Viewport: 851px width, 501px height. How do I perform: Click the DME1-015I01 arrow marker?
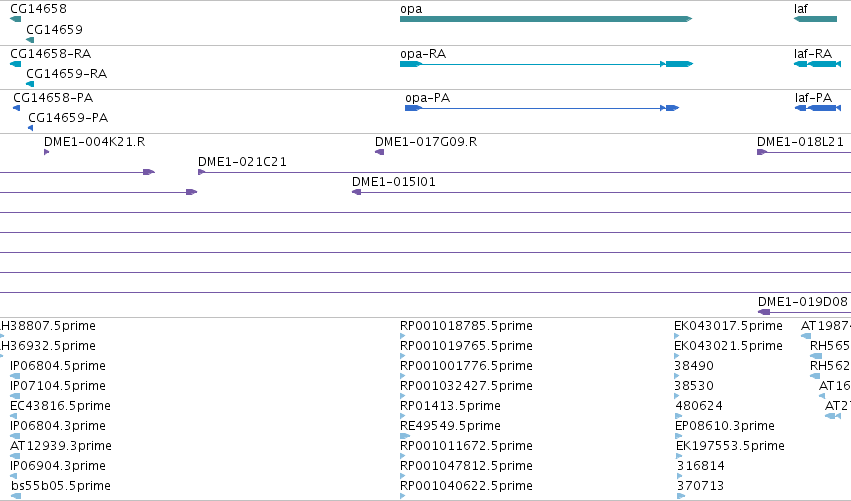pos(357,192)
